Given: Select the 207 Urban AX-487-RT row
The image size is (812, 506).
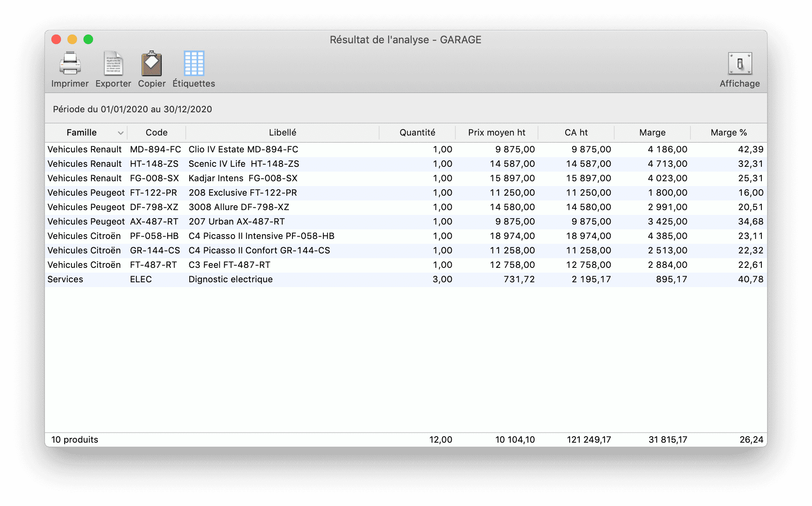Looking at the screenshot, I should point(406,222).
